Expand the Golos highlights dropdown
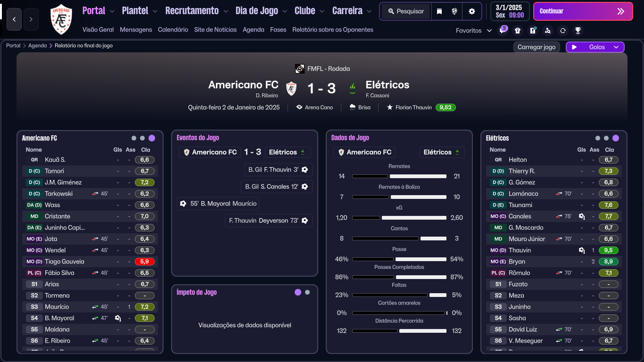 tap(616, 47)
